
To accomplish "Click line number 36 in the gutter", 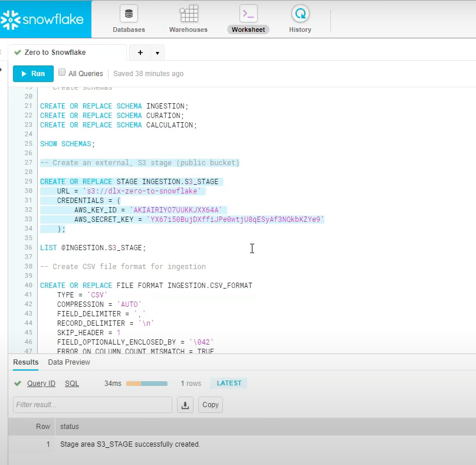I will [28, 247].
